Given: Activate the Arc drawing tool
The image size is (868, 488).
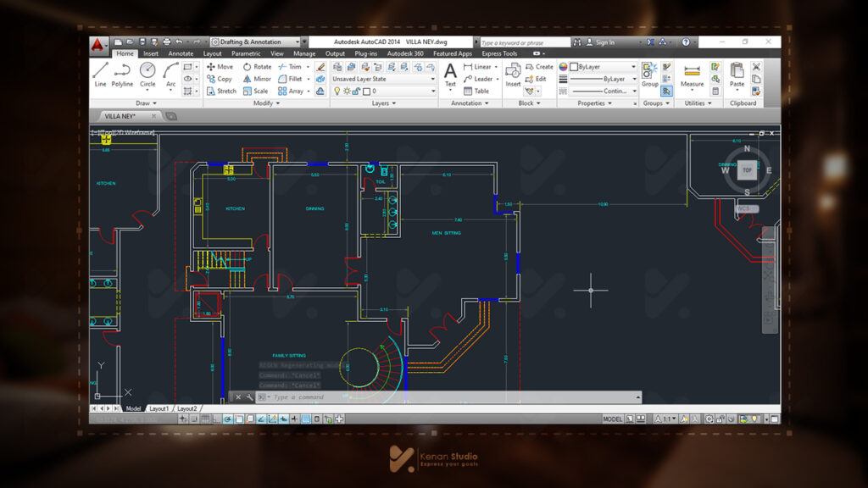Looking at the screenshot, I should coord(170,73).
